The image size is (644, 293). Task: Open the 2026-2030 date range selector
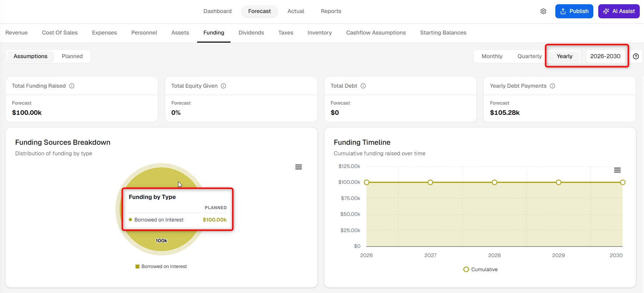click(605, 56)
